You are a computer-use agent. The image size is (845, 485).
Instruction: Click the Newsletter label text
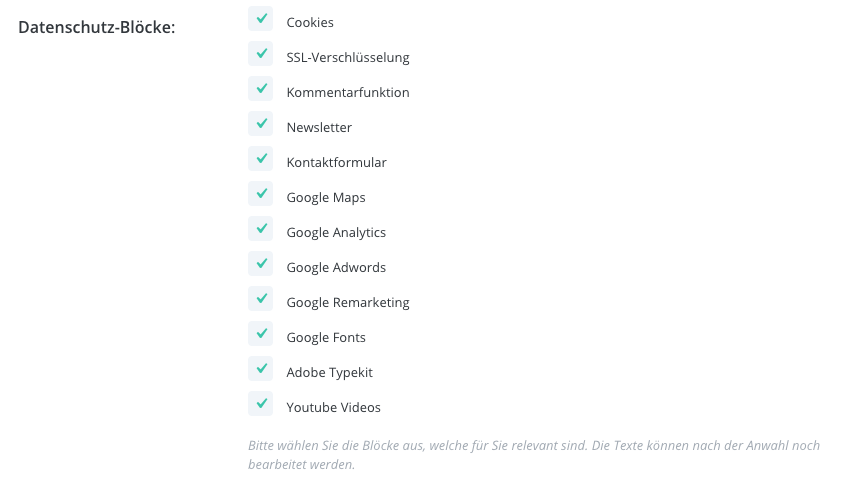point(319,127)
